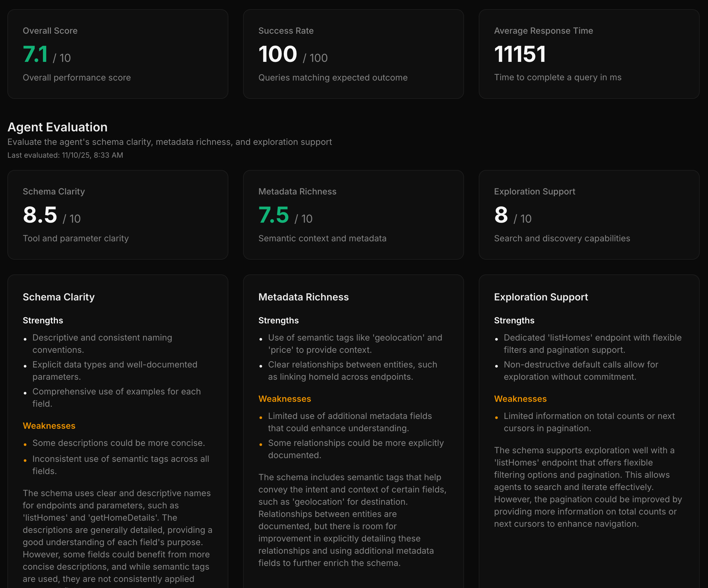This screenshot has width=708, height=588.
Task: Click Exploration Support details panel title
Action: point(540,297)
